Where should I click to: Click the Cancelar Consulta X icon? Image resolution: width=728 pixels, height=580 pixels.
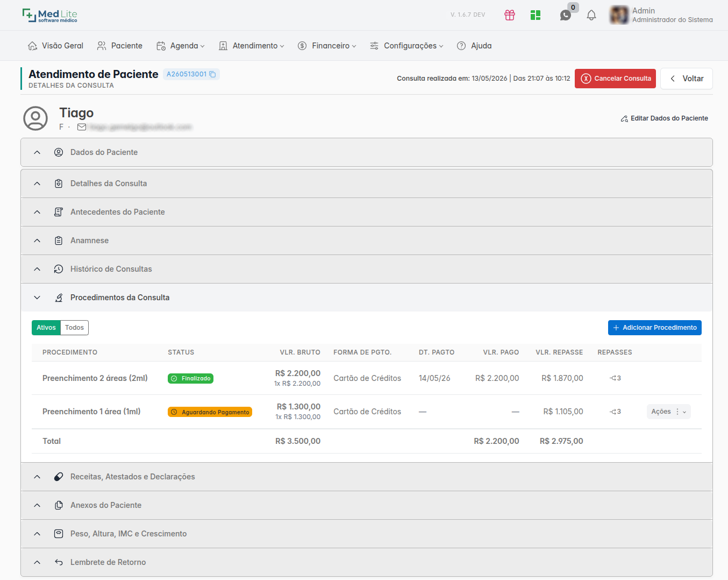[x=586, y=79]
